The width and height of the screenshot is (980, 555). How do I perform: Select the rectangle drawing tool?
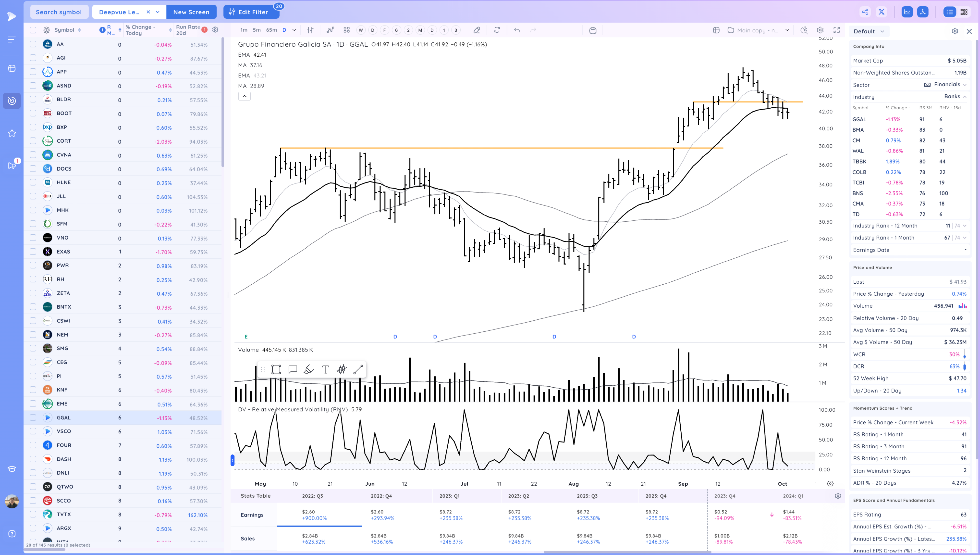(276, 369)
